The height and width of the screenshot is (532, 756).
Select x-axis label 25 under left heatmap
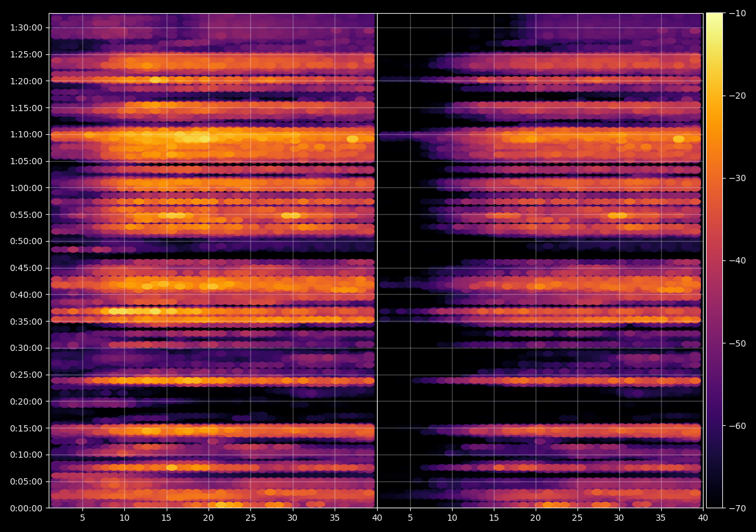tap(250, 518)
